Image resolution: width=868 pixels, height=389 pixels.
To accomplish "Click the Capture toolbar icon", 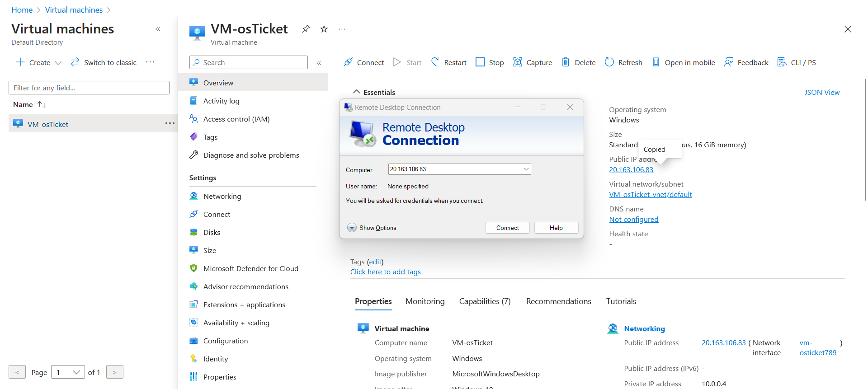I will click(x=518, y=62).
